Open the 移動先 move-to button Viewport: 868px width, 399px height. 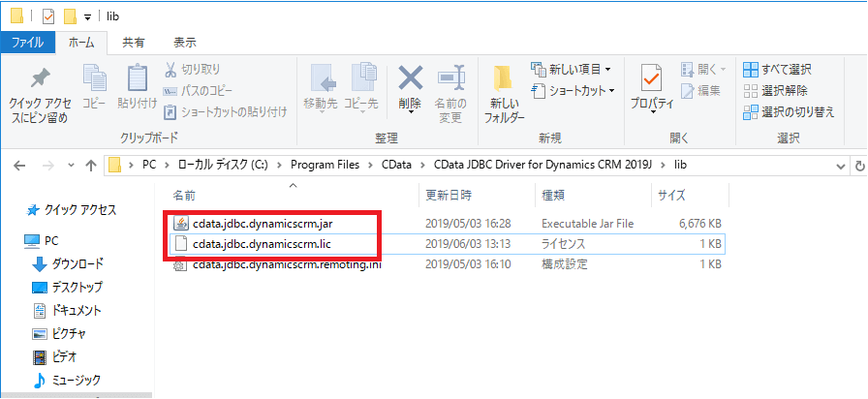(x=321, y=88)
